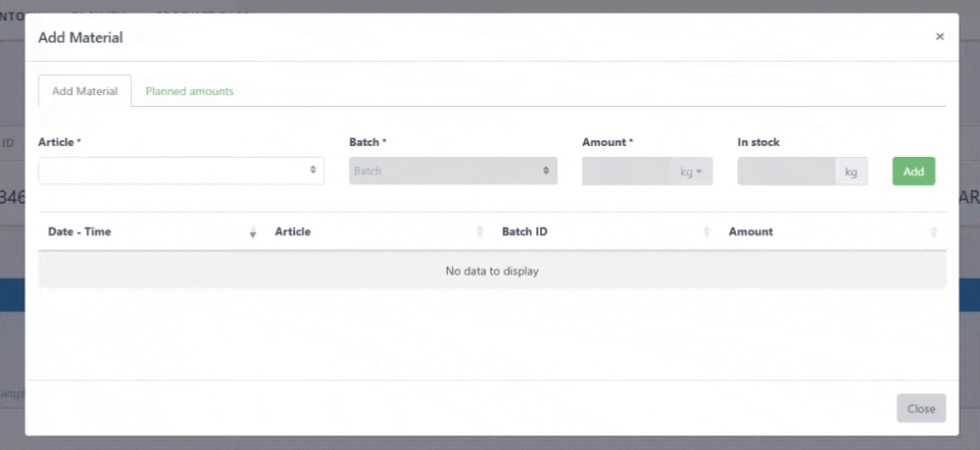Click the In stock field
Screen dimensions: 980x450
click(786, 172)
